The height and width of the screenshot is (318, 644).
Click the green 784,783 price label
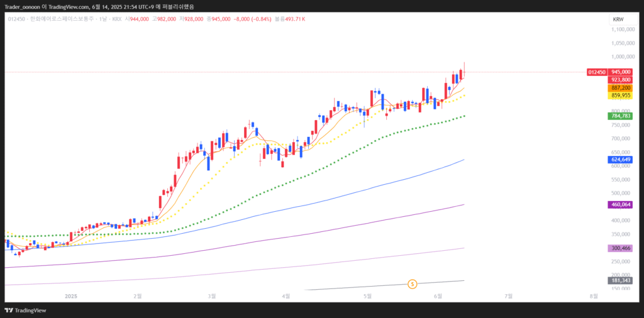(x=621, y=116)
